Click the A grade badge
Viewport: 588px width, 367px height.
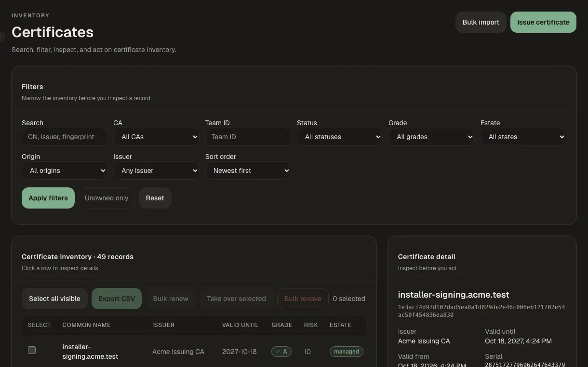click(281, 352)
